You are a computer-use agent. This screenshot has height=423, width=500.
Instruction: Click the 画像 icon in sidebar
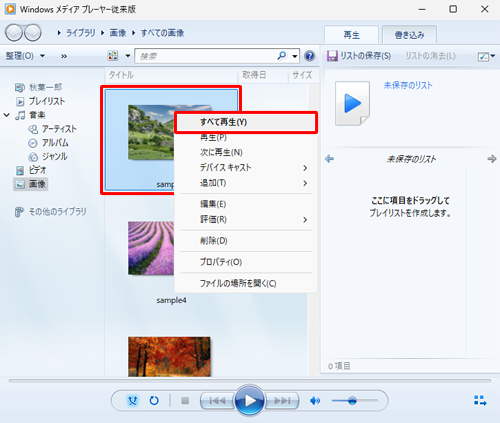20,184
